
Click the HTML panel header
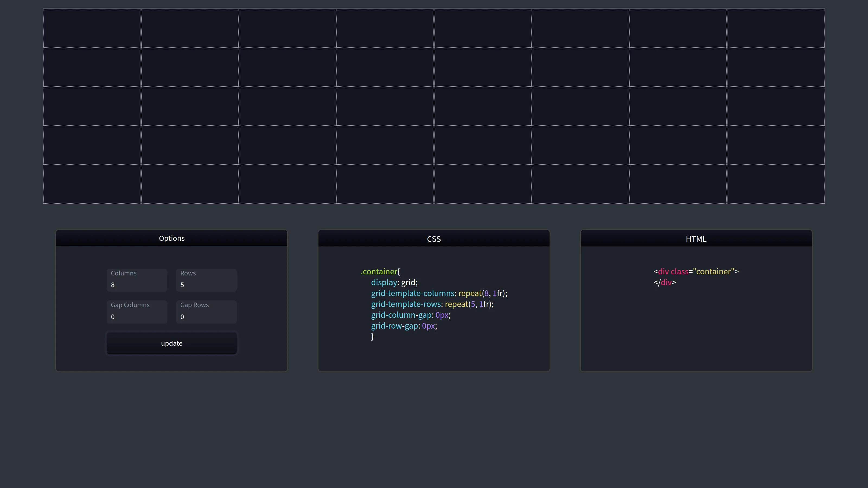click(x=696, y=239)
